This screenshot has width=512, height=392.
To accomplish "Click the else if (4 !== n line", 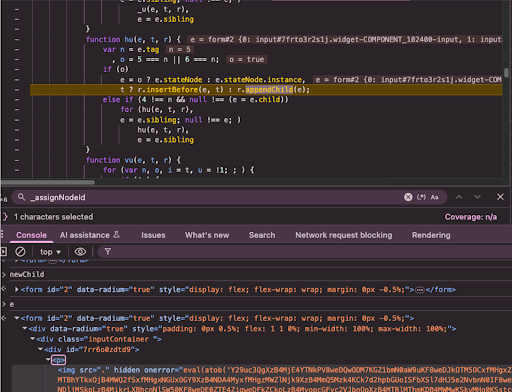I will (195, 100).
